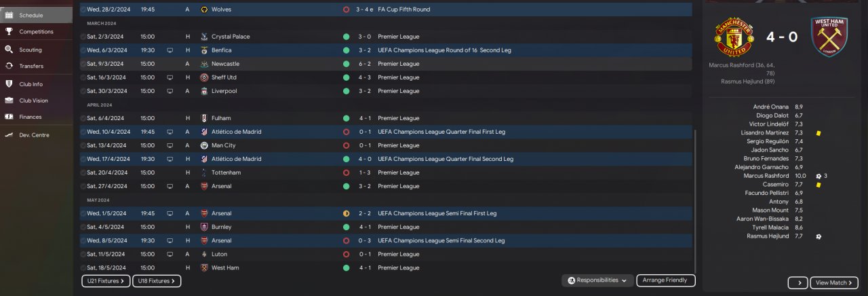Toggle the selection circle for Fulham fixture
This screenshot has height=296, width=868.
83,118
